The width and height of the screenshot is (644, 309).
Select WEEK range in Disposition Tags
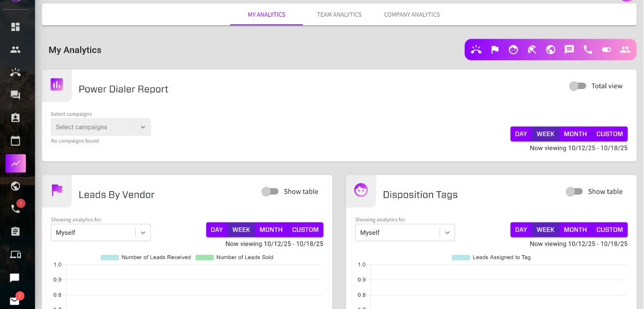click(546, 229)
